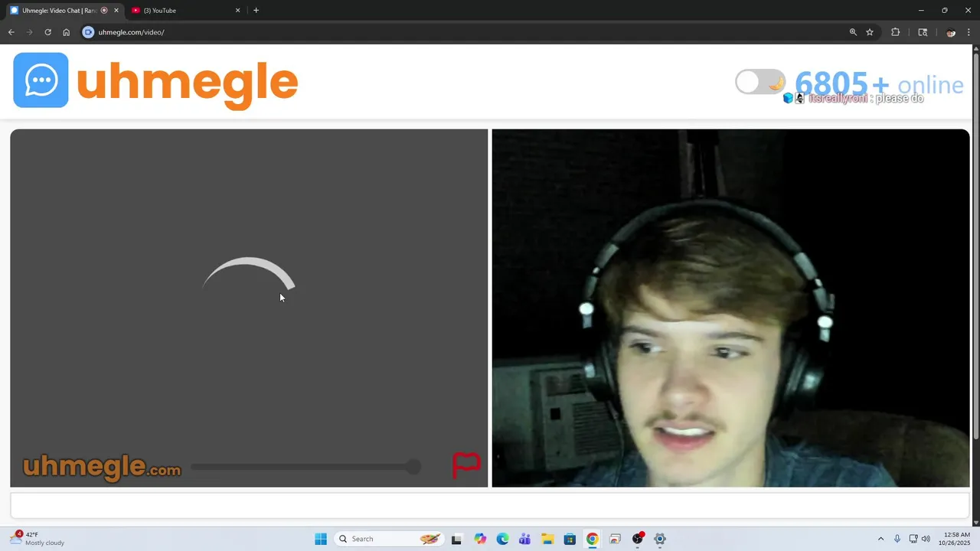This screenshot has height=551, width=980.
Task: Click the recording indicator on Uhmegle tab
Action: pyautogui.click(x=104, y=11)
